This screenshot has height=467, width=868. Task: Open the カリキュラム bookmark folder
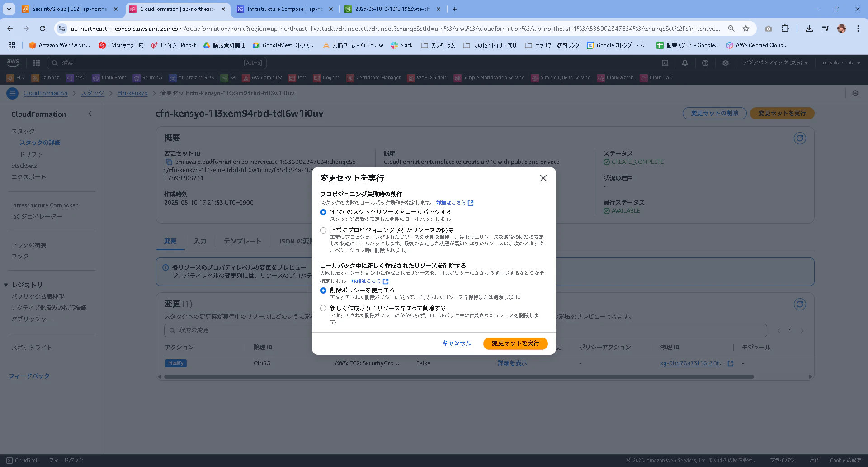(438, 45)
